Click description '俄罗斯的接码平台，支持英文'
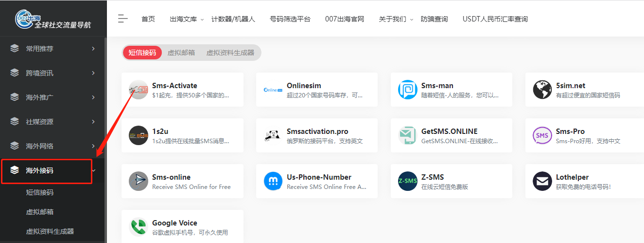This screenshot has width=644, height=243. point(325,141)
